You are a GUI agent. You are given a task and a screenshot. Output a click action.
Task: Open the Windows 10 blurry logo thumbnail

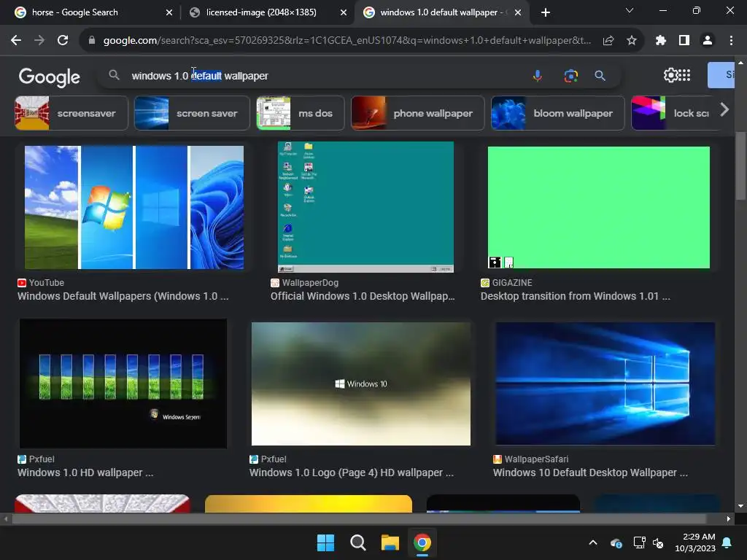pyautogui.click(x=361, y=384)
